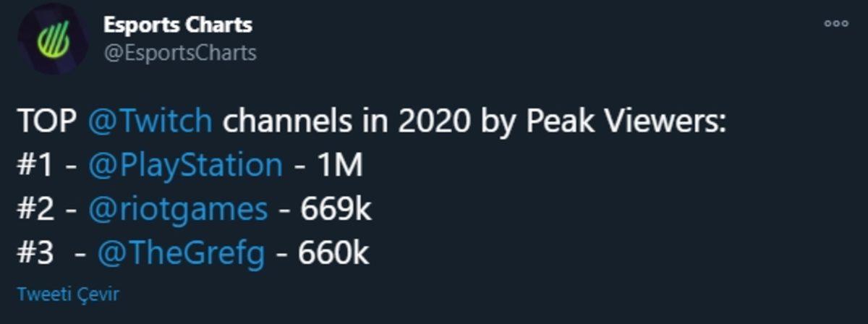Visit the @EsportsCharts handle link
The image size is (868, 324).
pos(179,53)
